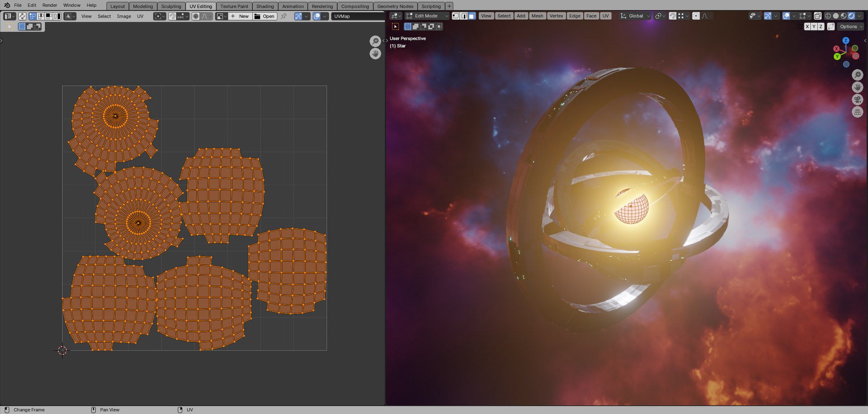Open Edit Mode object mode dropdown
The width and height of the screenshot is (868, 414).
[428, 16]
